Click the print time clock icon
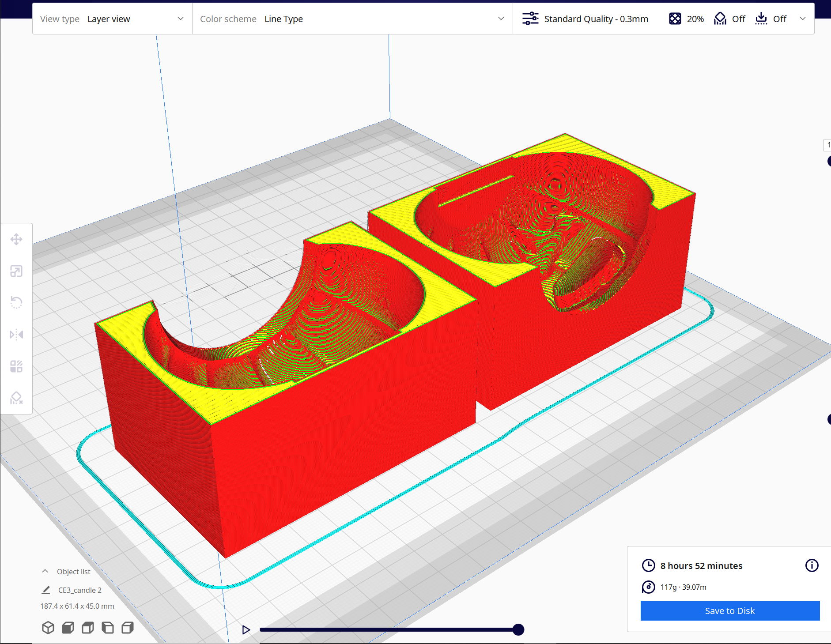The height and width of the screenshot is (644, 831). click(x=648, y=565)
